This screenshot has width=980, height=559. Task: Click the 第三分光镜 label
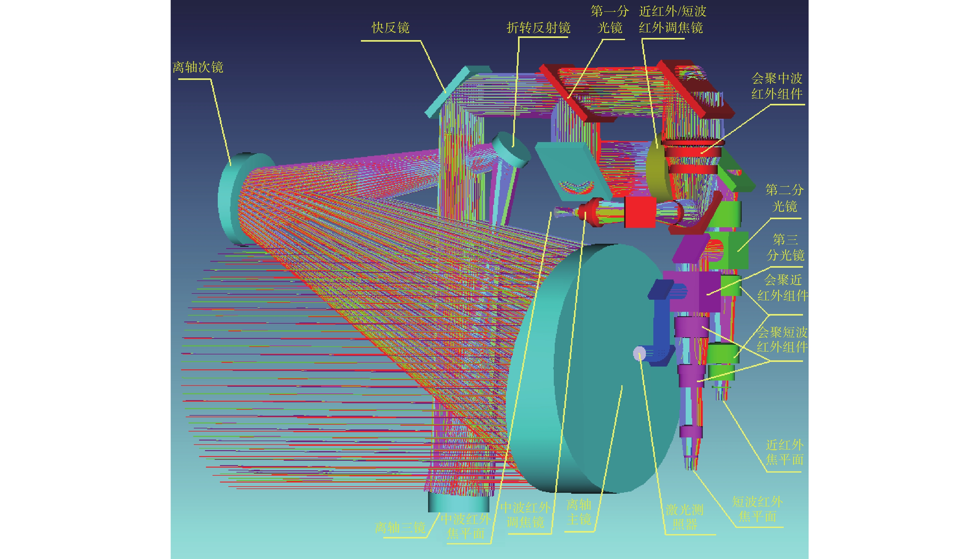(785, 247)
